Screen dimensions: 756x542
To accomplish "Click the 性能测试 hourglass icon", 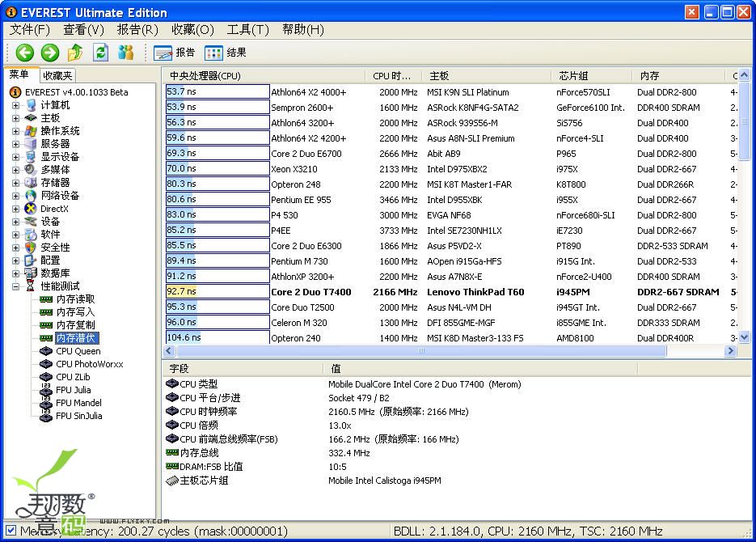I will pos(31,286).
